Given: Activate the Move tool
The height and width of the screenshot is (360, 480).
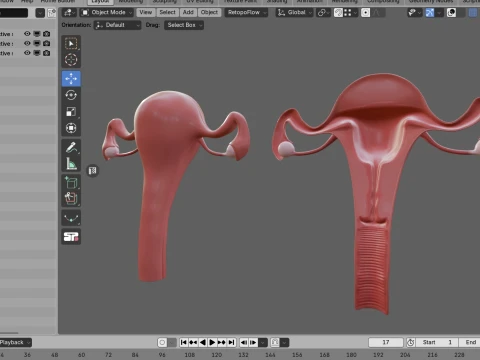Looking at the screenshot, I should coord(71,79).
